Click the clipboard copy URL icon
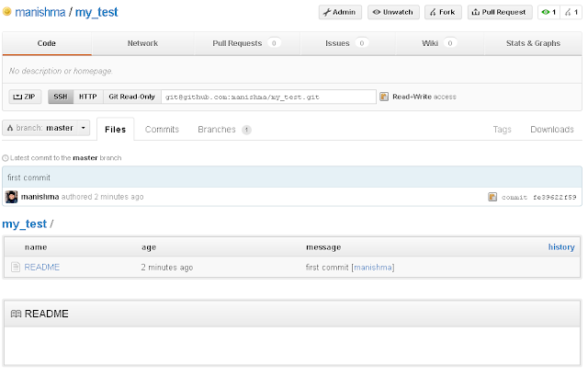This screenshot has height=378, width=588. tap(384, 97)
